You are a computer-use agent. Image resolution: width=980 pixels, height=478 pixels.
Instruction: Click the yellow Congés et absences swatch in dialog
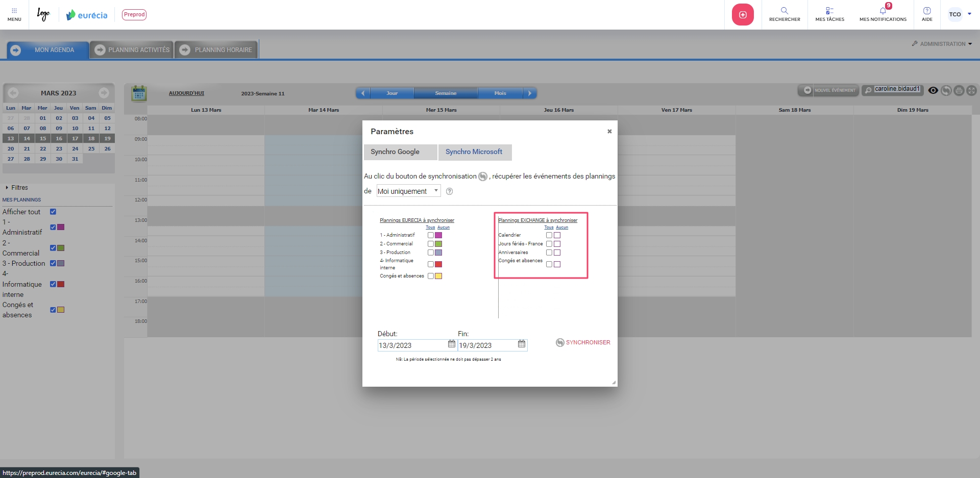(438, 276)
